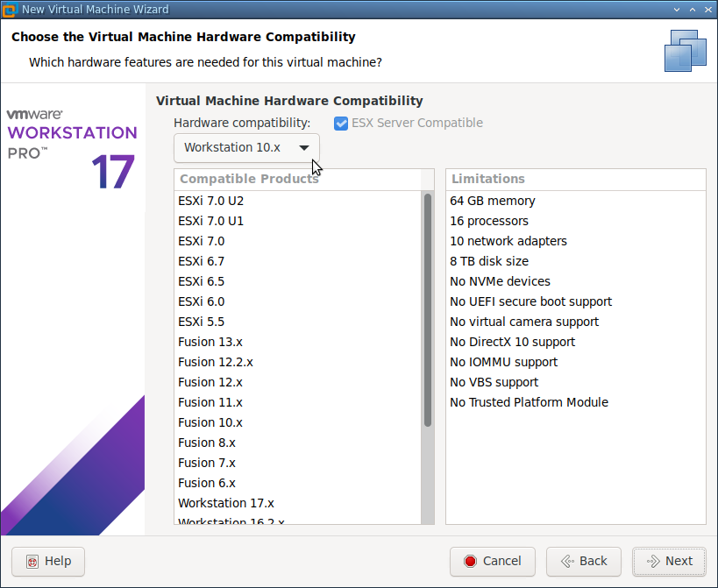The width and height of the screenshot is (718, 588).
Task: Open the Hardware compatibility dropdown
Action: pyautogui.click(x=246, y=148)
